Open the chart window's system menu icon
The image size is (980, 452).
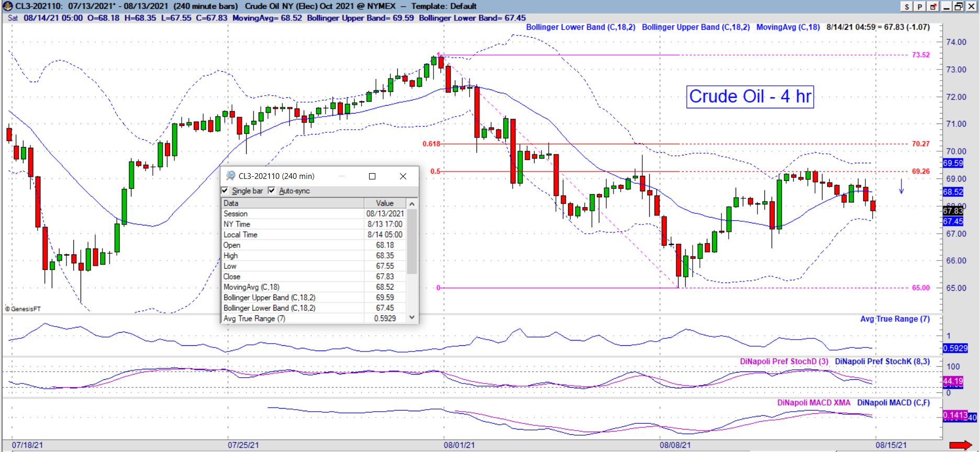(x=7, y=6)
